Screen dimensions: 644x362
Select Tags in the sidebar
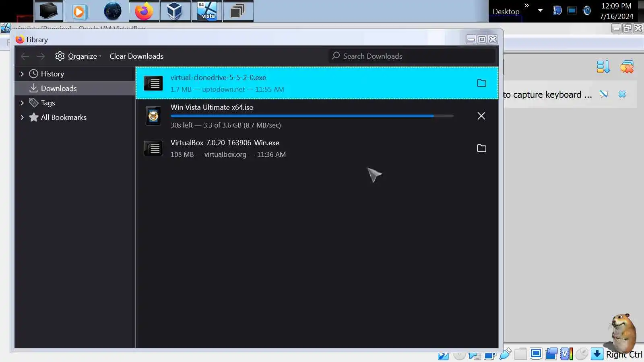click(x=48, y=103)
